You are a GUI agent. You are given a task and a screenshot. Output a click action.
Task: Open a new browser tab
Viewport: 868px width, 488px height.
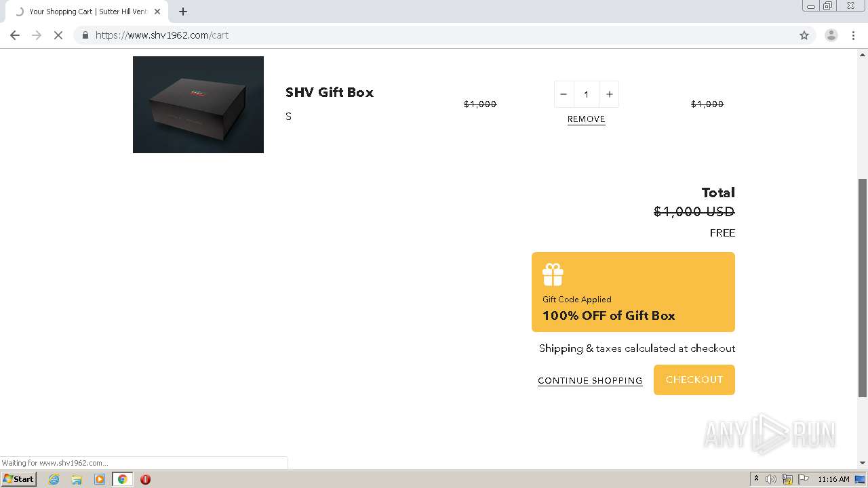(182, 12)
